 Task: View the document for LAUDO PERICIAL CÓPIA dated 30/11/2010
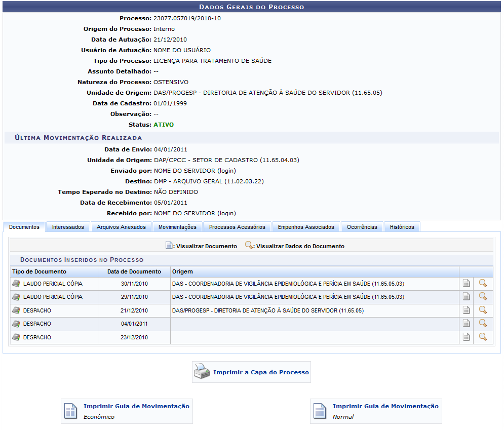pos(466,283)
